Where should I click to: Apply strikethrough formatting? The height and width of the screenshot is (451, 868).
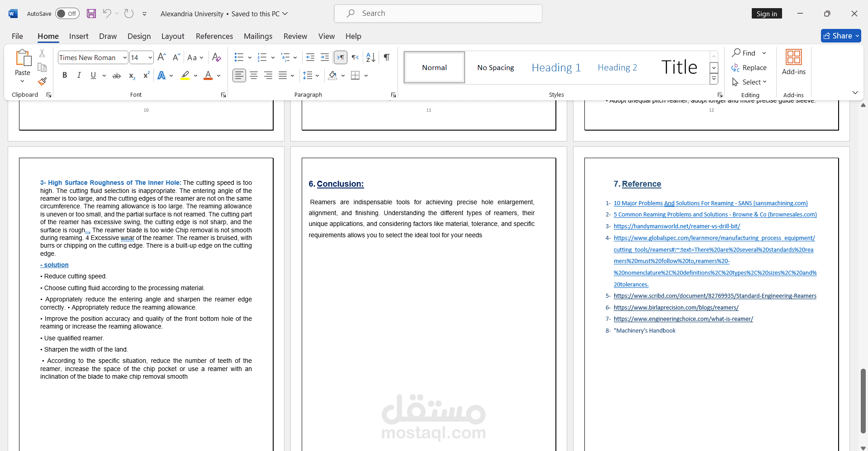click(117, 75)
